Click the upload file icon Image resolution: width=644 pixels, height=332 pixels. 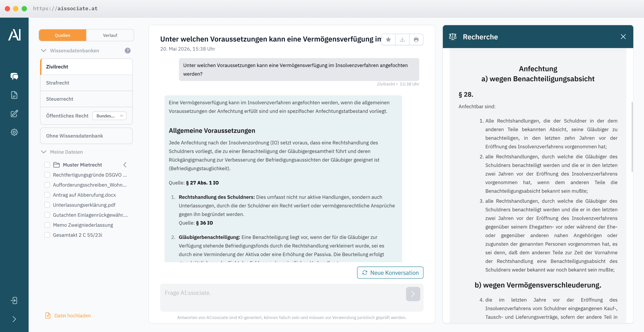point(48,315)
